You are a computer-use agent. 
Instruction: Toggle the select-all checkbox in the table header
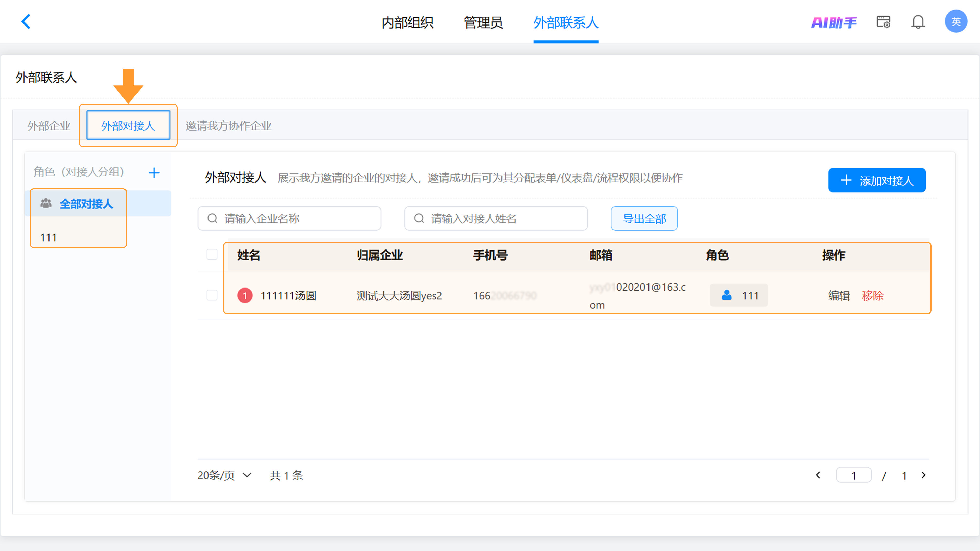tap(212, 254)
